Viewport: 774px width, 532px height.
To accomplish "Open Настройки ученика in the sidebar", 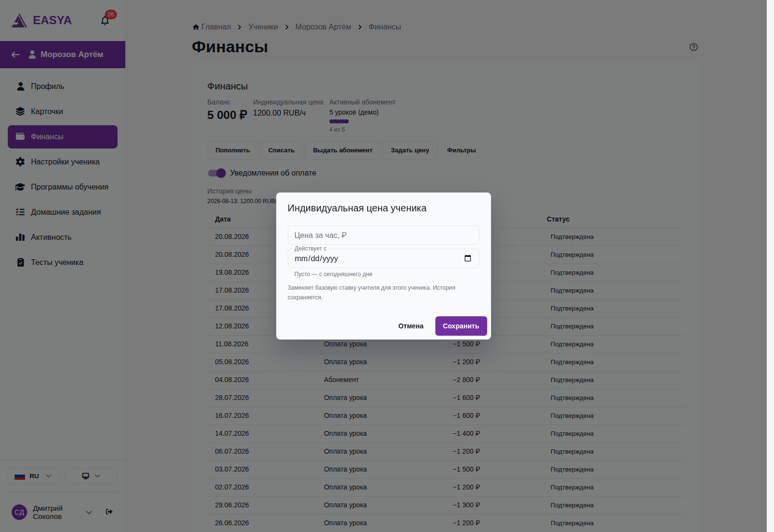I will coord(62,162).
